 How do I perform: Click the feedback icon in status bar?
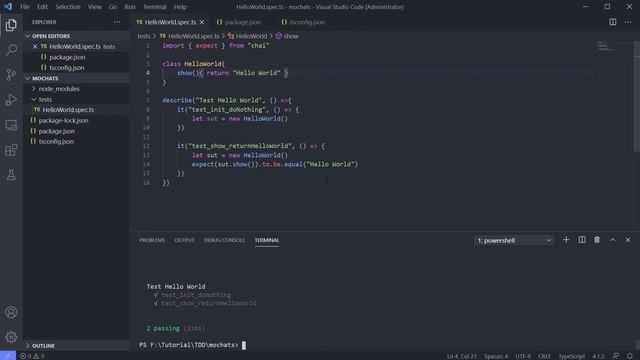(616, 356)
